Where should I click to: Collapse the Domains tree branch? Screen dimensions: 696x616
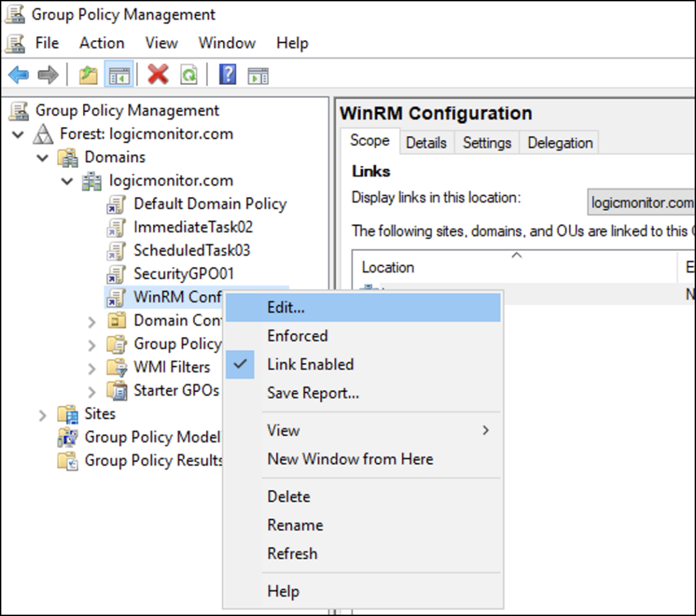(43, 157)
